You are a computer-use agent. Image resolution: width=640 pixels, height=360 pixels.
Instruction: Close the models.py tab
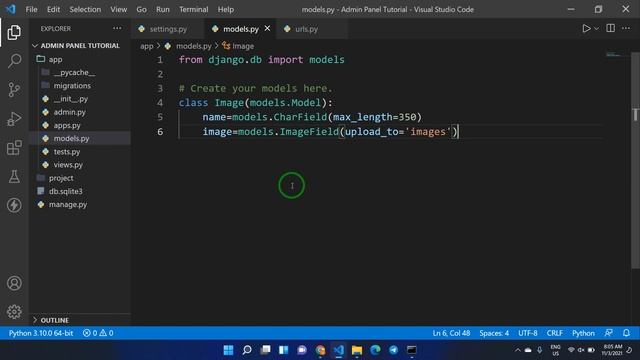267,28
